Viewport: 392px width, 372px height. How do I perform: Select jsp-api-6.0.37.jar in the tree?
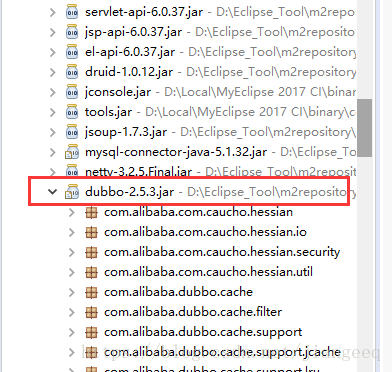[x=133, y=32]
